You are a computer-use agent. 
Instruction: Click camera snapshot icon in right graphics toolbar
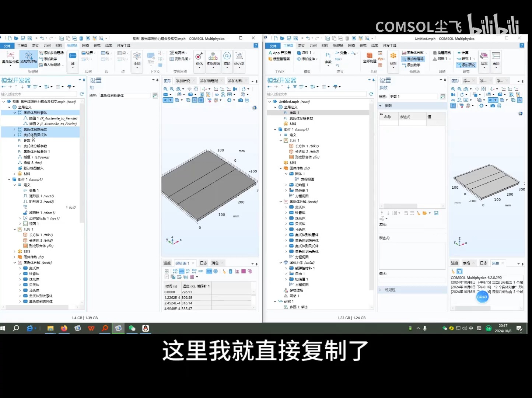tap(493, 106)
